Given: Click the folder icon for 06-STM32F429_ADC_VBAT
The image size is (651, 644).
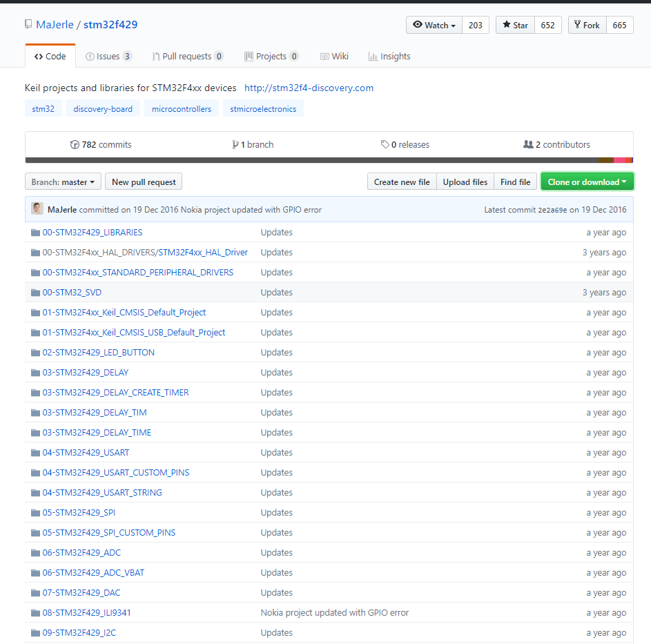Looking at the screenshot, I should click(x=35, y=573).
